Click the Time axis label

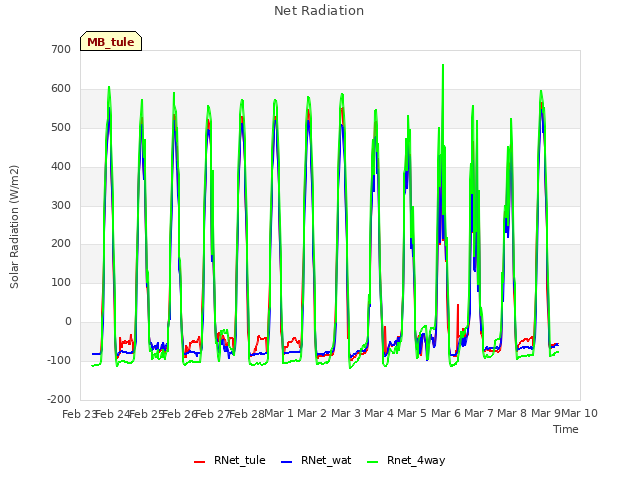[x=566, y=429]
